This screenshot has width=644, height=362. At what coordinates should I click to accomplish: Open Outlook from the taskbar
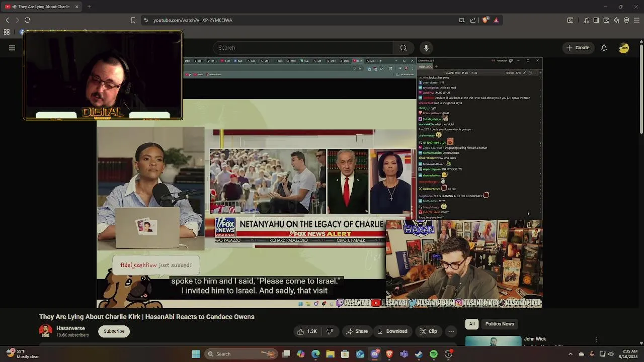coord(360,354)
